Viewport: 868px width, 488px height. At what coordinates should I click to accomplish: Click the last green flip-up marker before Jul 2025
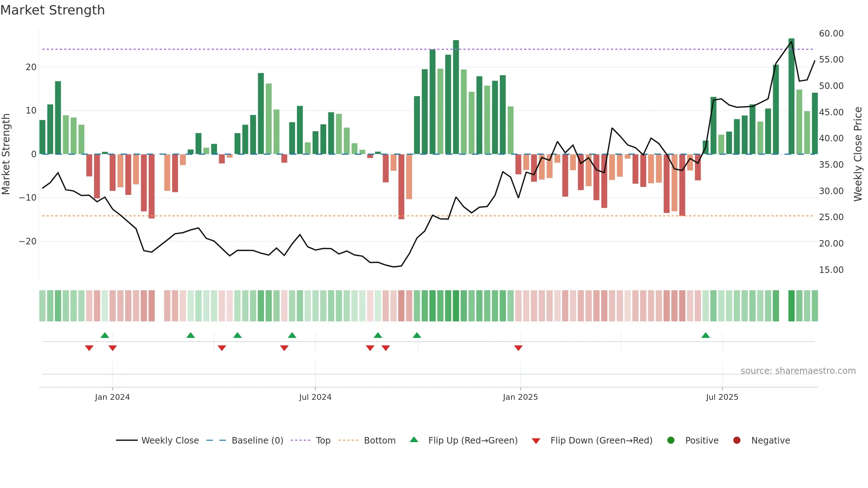coord(706,335)
